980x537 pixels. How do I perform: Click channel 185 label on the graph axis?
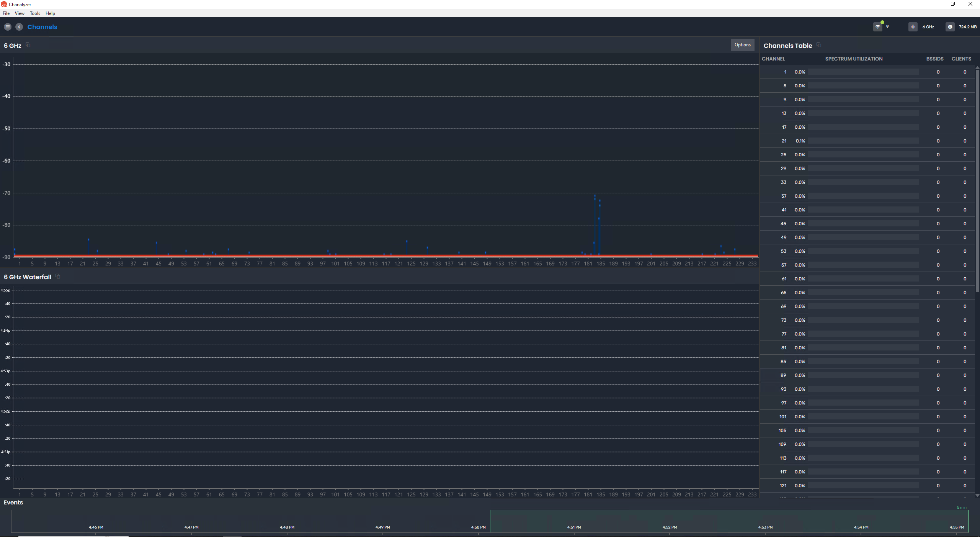click(x=601, y=264)
